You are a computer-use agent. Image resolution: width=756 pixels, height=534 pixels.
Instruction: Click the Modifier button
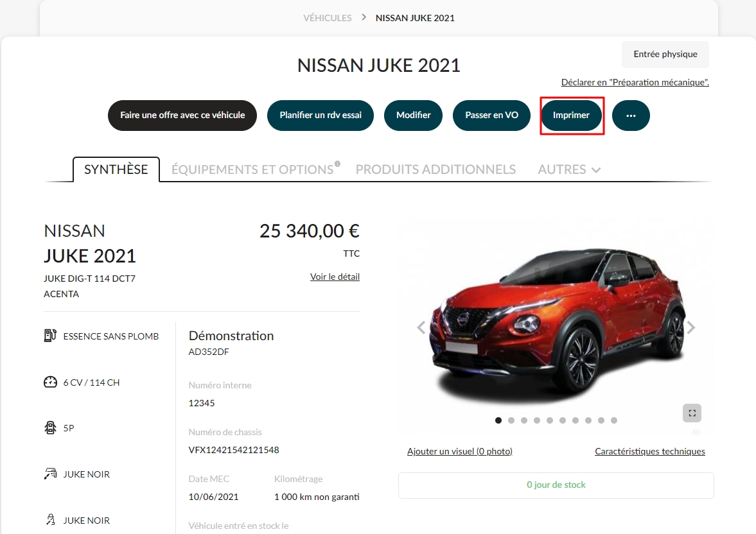413,115
